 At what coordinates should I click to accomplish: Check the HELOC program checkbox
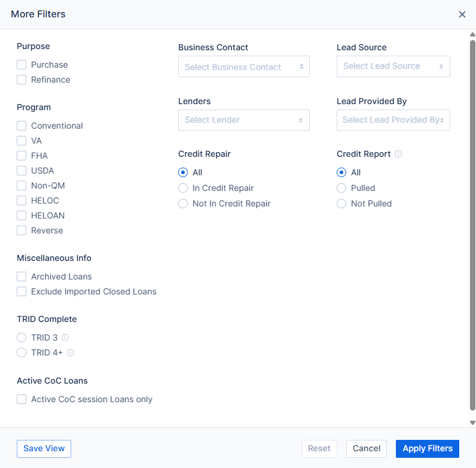click(x=22, y=200)
